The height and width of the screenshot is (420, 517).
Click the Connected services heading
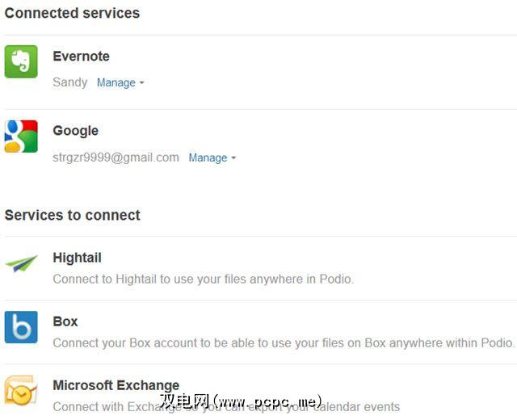coord(72,13)
